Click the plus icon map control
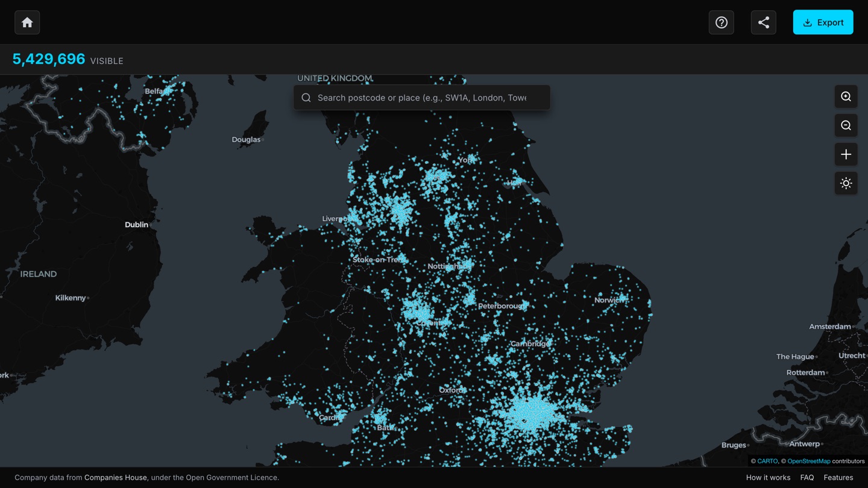868x488 pixels. 846,154
